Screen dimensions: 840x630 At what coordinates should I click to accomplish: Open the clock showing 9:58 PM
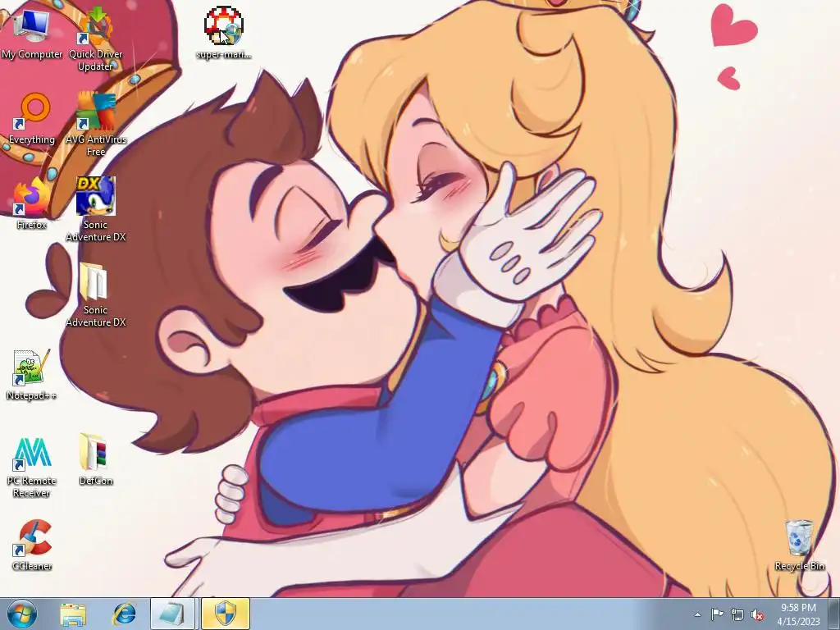pos(799,614)
